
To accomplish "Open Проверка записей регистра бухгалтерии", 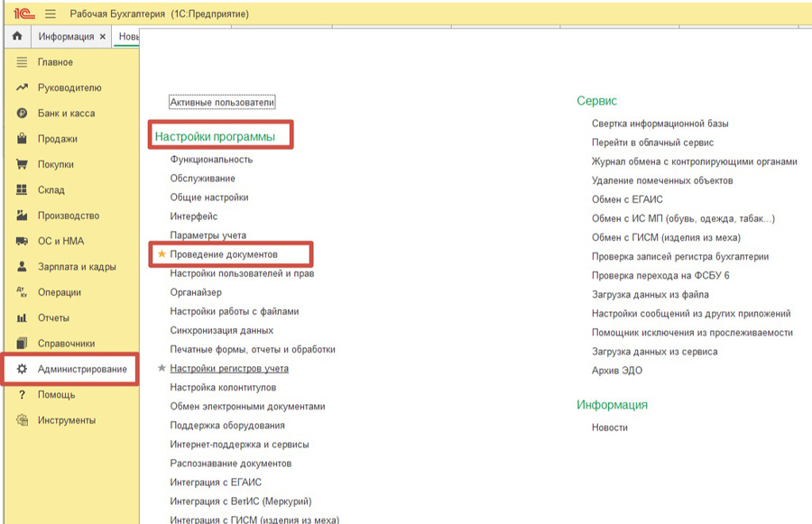I will (680, 256).
